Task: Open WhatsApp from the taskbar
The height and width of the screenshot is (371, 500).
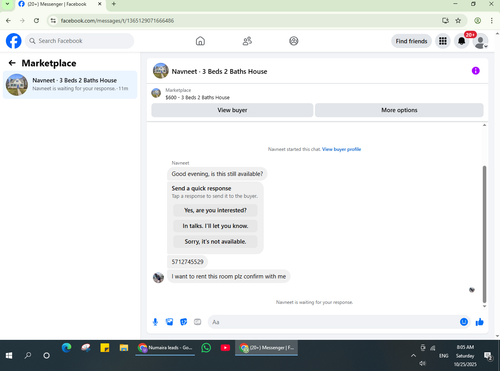Action: coord(206,348)
